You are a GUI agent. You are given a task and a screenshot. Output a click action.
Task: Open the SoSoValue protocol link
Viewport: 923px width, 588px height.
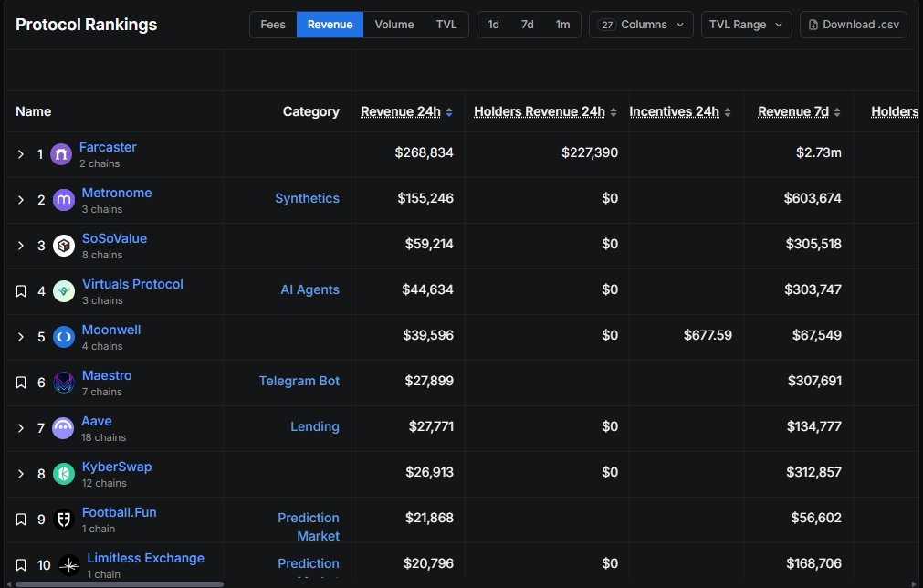(x=114, y=238)
